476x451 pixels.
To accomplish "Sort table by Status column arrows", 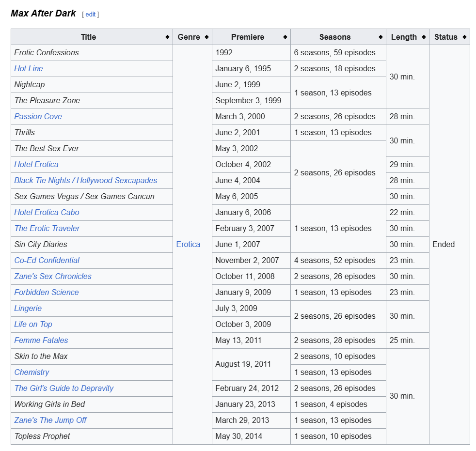I will pos(464,37).
